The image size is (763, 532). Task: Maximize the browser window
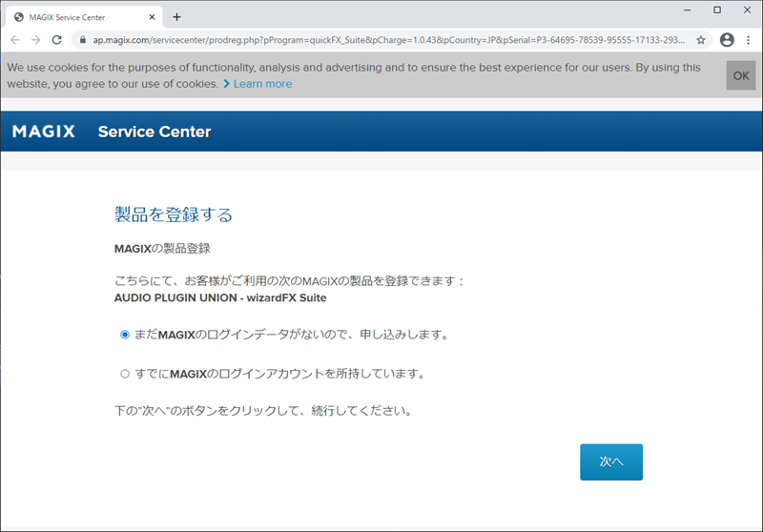coord(717,10)
